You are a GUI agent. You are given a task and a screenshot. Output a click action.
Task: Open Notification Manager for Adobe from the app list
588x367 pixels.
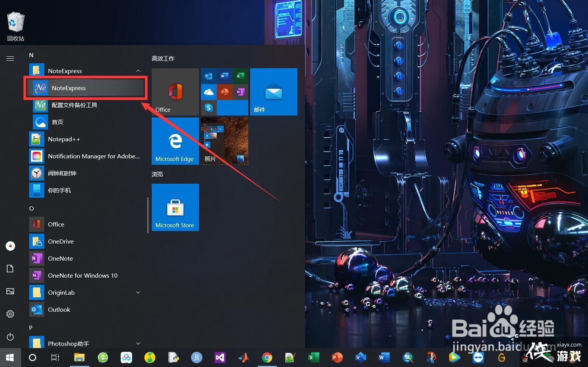(x=86, y=156)
